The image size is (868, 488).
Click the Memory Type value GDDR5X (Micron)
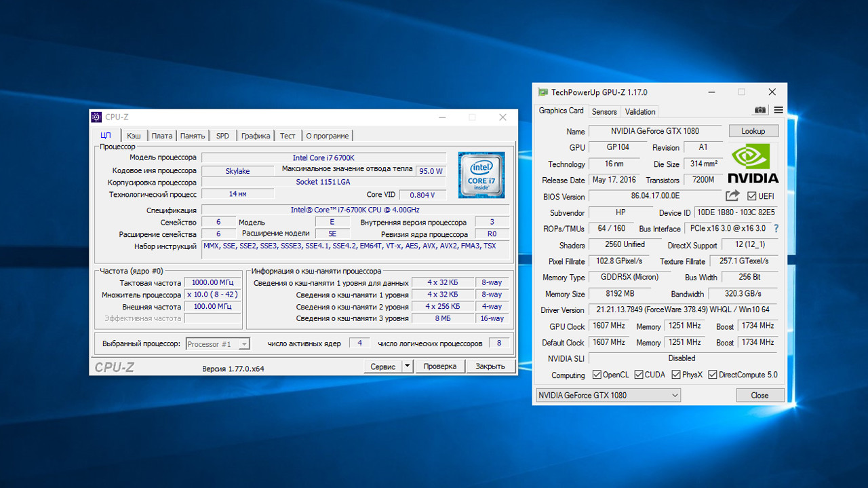[629, 277]
